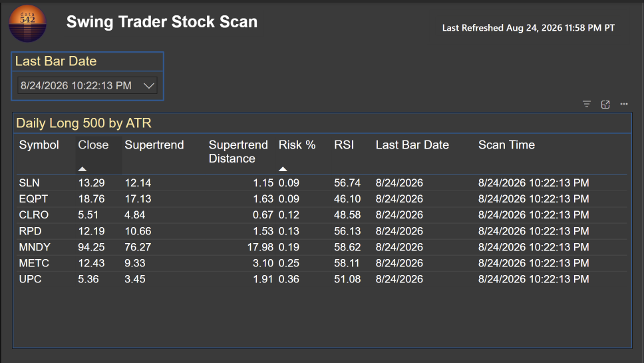
Task: Click CLRO close value 5.51
Action: (x=88, y=215)
